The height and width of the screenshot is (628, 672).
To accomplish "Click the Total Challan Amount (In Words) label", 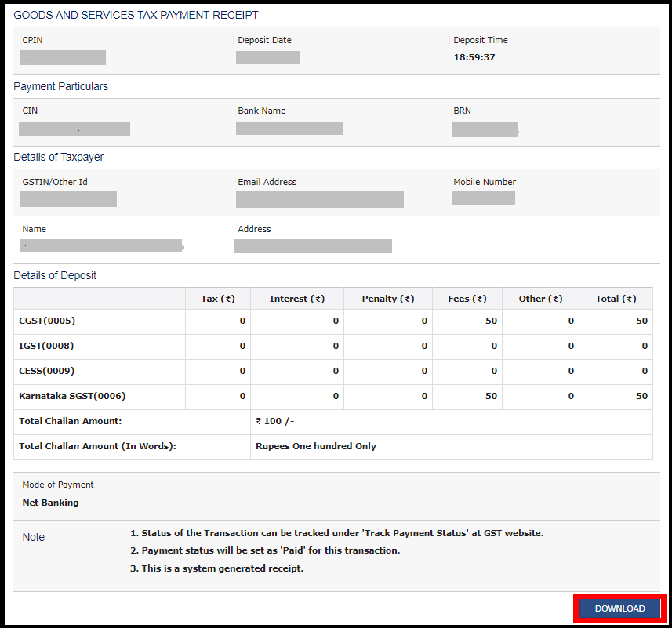I will 98,446.
